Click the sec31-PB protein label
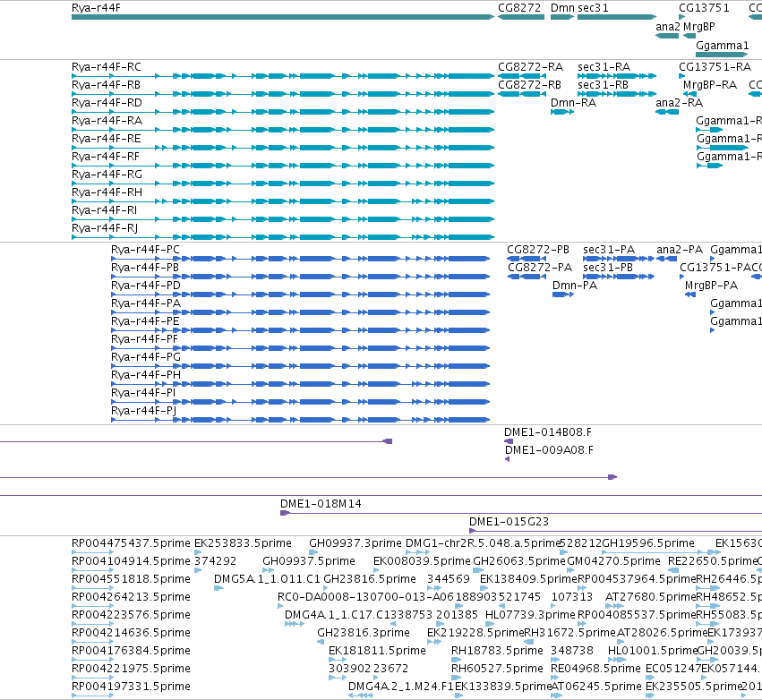 pos(608,267)
